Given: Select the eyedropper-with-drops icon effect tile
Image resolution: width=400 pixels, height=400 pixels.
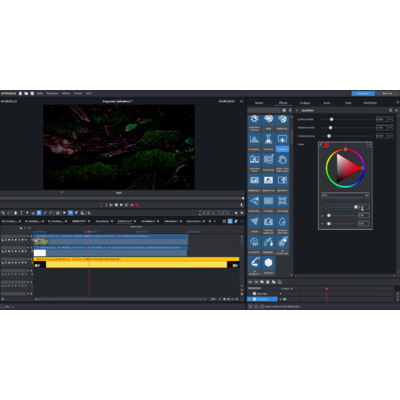Looking at the screenshot, I should (268, 242).
